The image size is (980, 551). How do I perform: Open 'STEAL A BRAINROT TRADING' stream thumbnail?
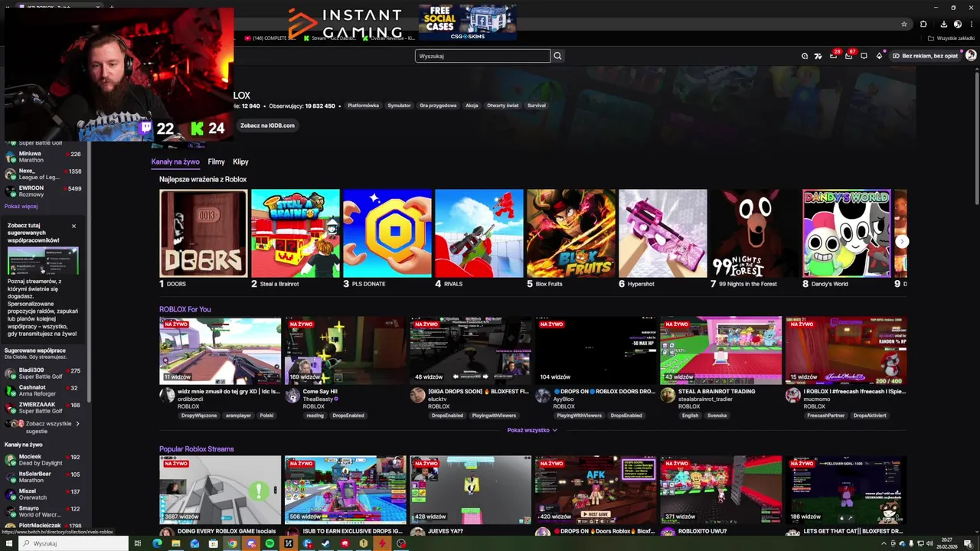coord(720,350)
